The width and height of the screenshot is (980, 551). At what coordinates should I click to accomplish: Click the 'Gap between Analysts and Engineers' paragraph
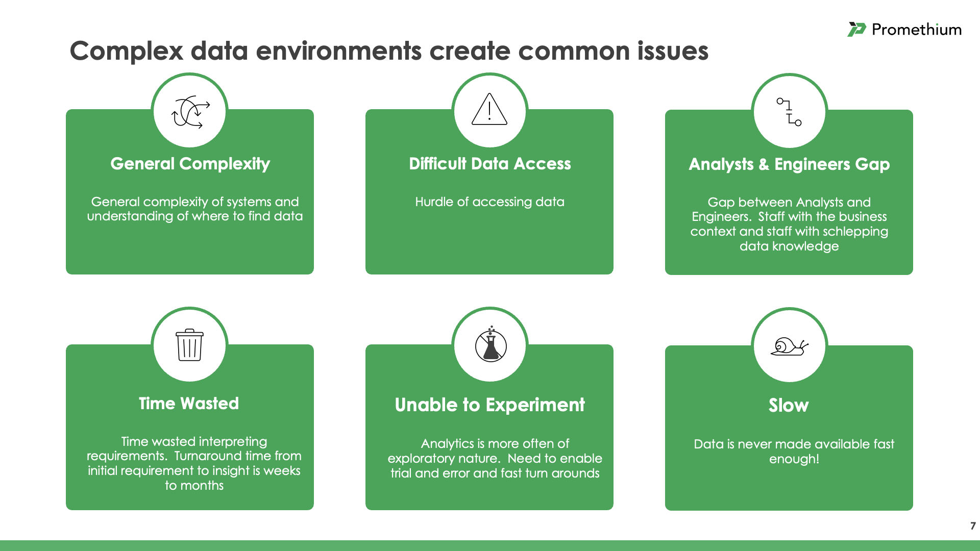[789, 224]
